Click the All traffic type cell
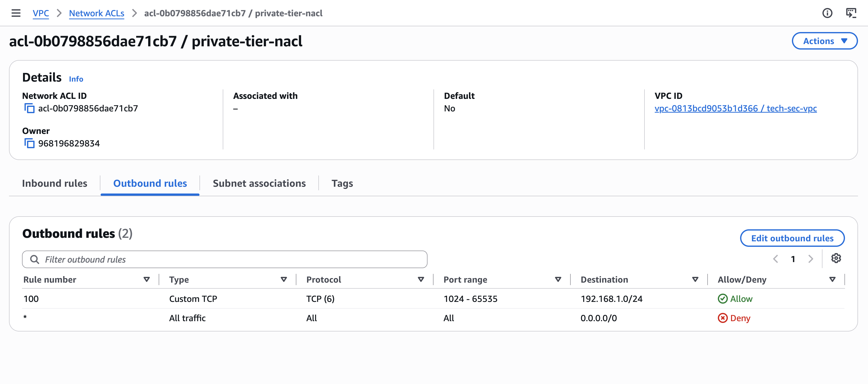Screen dimensions: 868x384 tap(187, 318)
